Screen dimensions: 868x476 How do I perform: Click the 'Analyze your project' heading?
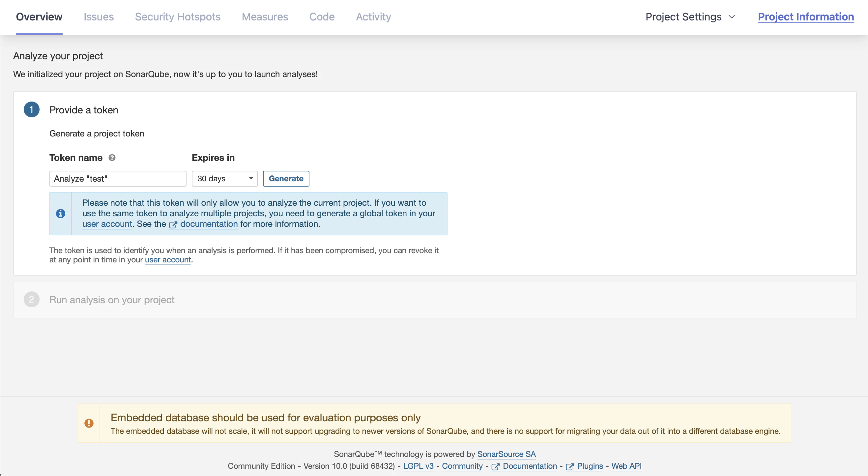58,56
